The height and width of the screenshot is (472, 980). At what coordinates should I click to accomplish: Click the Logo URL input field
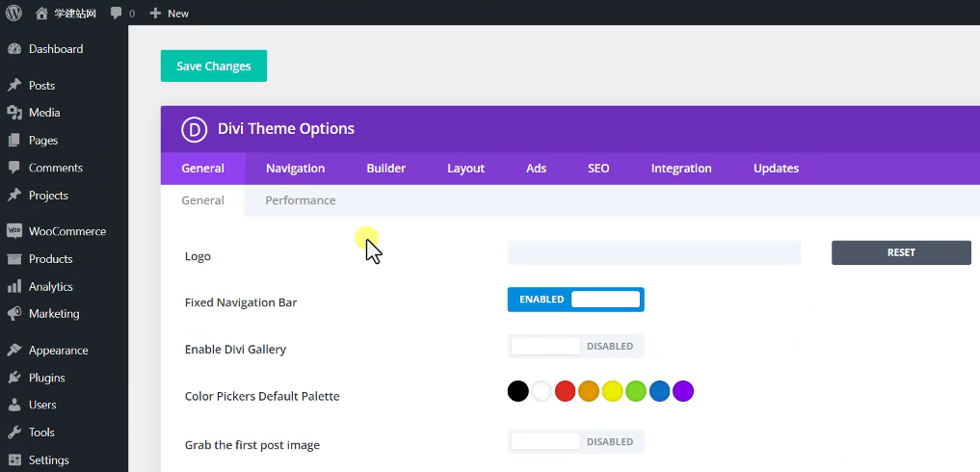[x=654, y=252]
